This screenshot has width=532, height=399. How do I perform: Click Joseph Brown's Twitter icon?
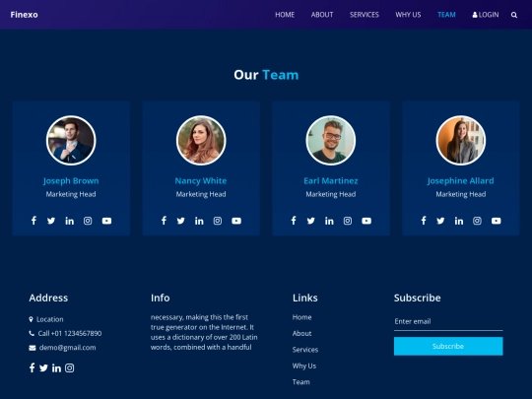click(x=51, y=221)
